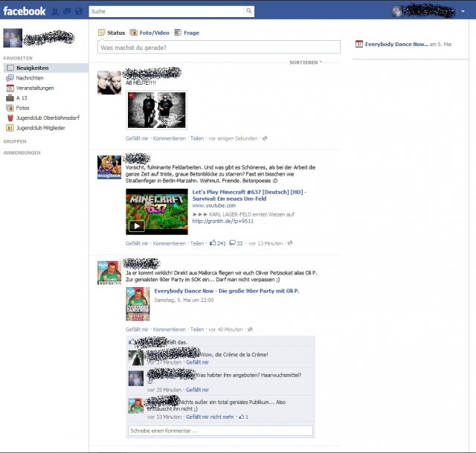Select the Foto/Video composer tab
Viewport: 476px width, 453px height.
point(149,33)
